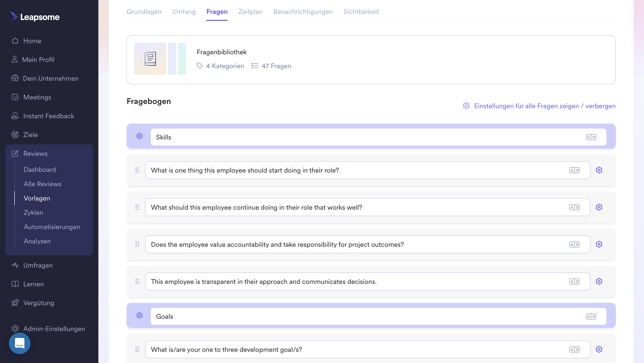Click the Fragebogen heading
This screenshot has height=363, width=644.
(149, 101)
